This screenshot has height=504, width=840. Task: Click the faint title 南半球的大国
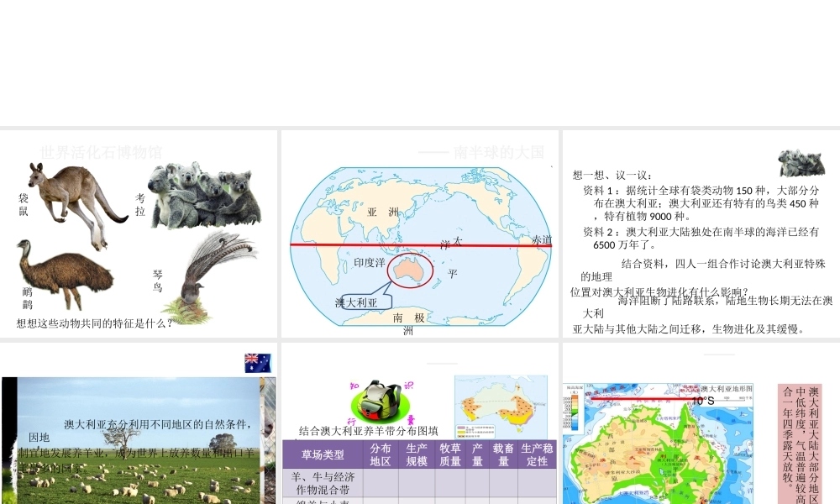click(x=499, y=152)
